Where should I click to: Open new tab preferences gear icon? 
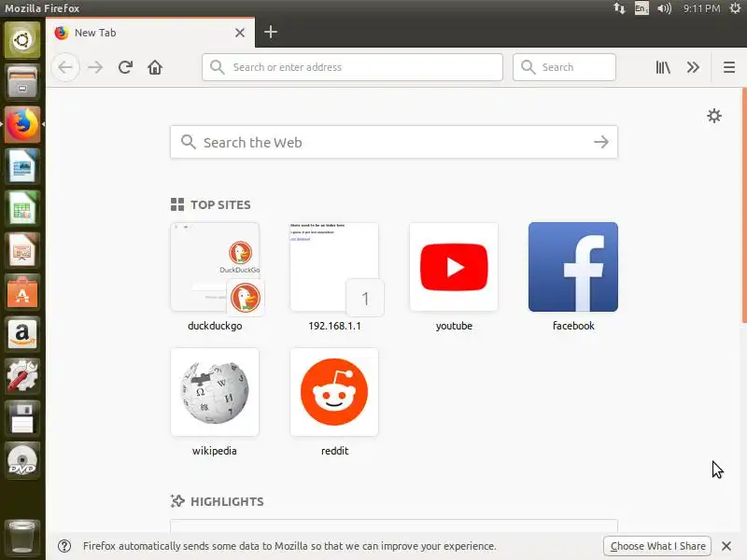click(713, 116)
